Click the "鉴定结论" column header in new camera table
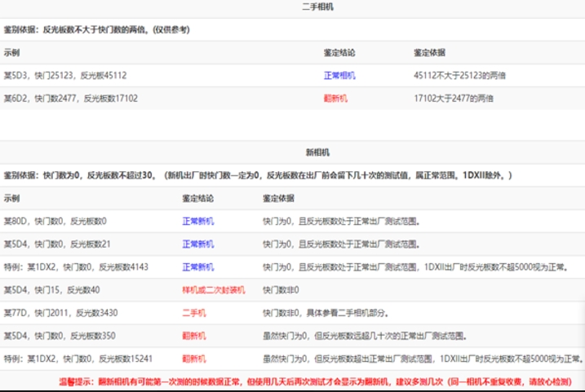The image size is (585, 392). [197, 198]
